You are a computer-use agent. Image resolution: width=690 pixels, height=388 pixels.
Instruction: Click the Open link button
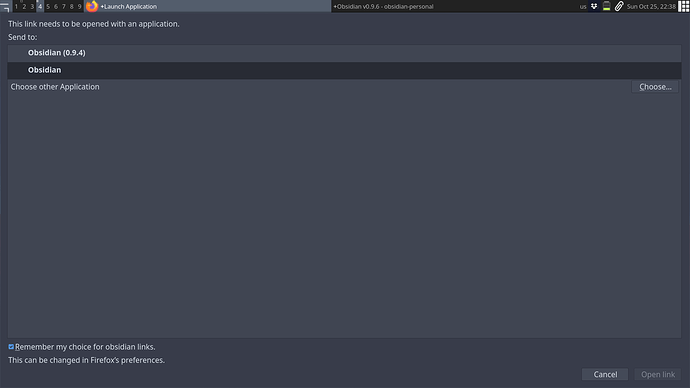pos(658,374)
